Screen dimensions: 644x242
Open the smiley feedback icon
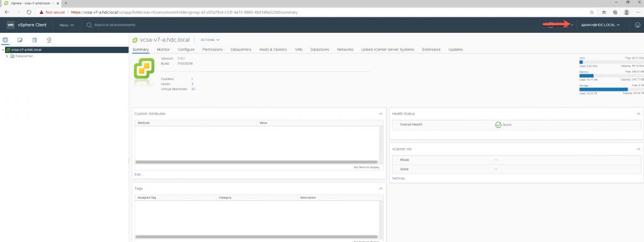pyautogui.click(x=638, y=25)
